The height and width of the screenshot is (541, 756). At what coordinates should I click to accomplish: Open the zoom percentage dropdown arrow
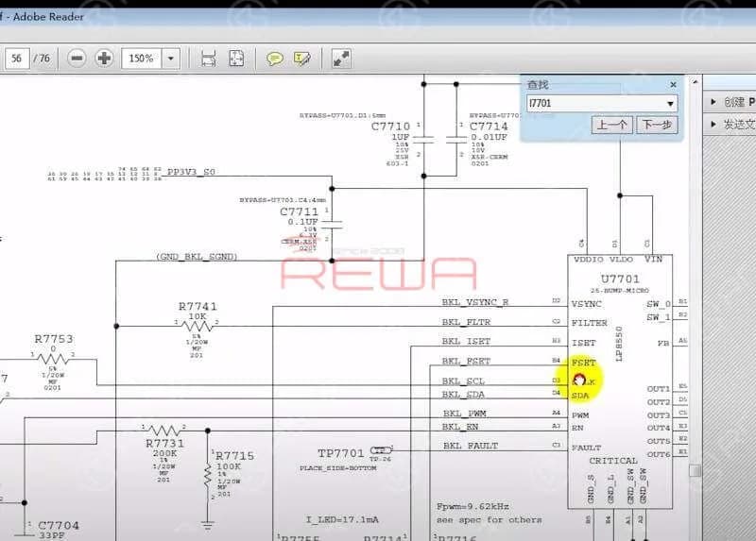171,59
